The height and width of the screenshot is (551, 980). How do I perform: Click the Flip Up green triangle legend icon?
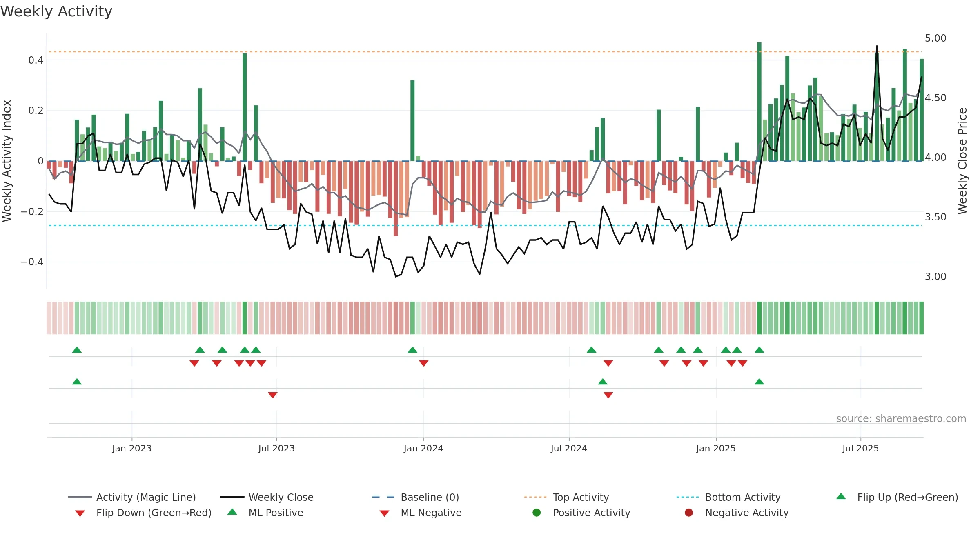tap(841, 496)
